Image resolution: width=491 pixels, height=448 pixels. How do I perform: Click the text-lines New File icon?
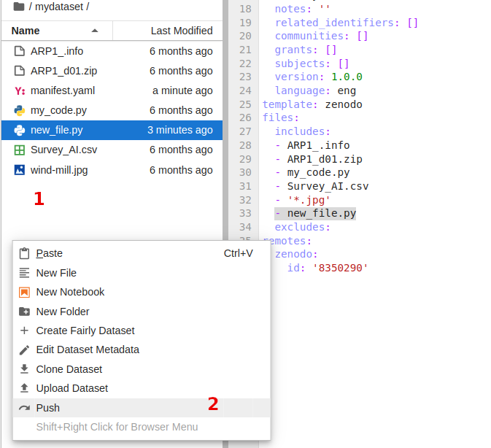click(x=24, y=273)
